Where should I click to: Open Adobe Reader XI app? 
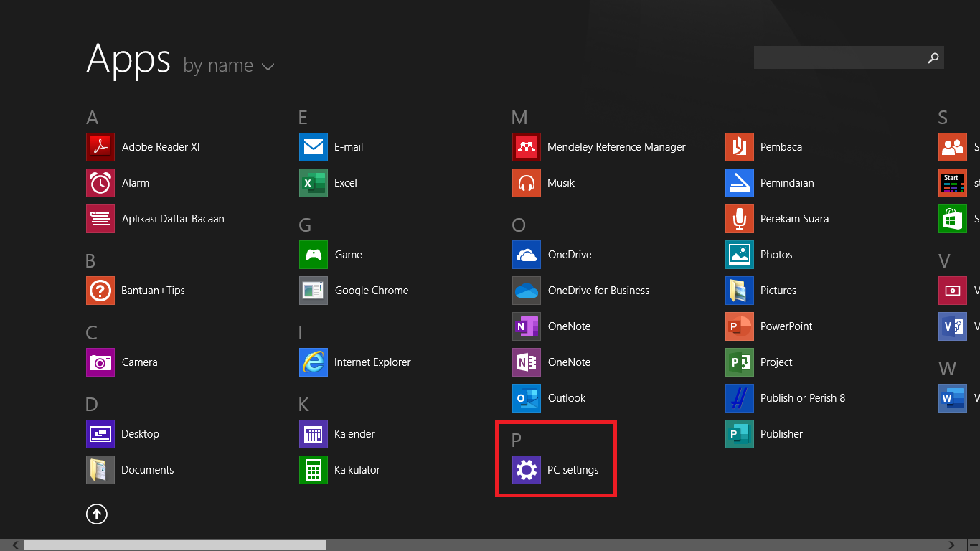(x=143, y=147)
